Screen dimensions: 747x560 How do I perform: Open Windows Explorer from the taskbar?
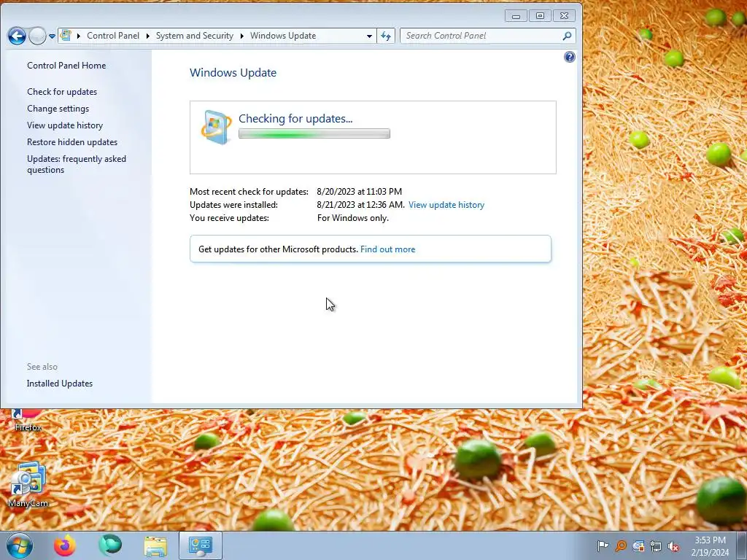click(155, 545)
